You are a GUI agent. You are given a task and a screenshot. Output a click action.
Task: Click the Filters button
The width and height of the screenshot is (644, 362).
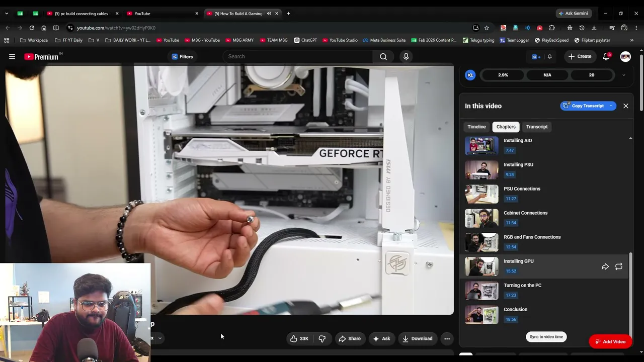(182, 57)
